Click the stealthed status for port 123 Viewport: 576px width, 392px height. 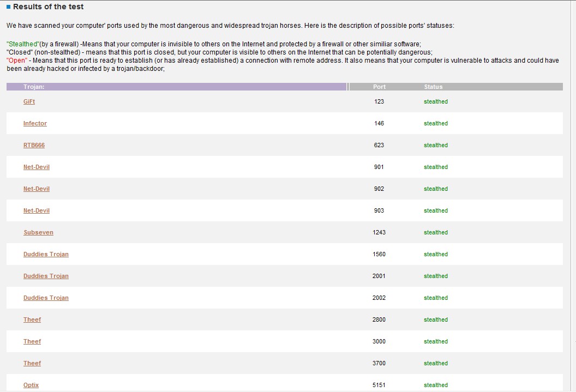435,102
